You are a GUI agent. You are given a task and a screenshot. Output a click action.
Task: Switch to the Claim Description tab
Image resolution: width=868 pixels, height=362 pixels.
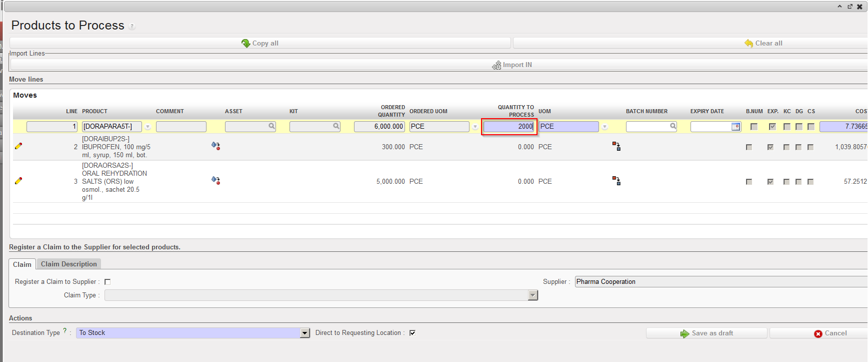(69, 264)
